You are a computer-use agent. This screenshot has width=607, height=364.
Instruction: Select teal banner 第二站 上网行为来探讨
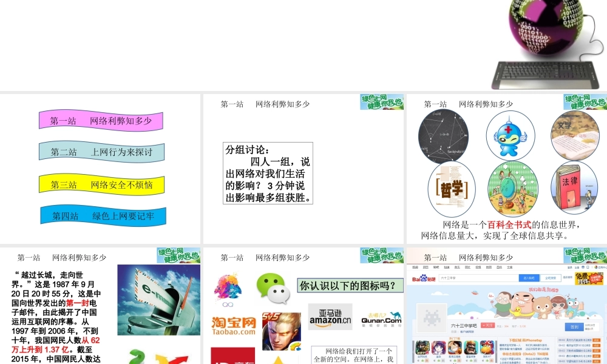coord(102,152)
